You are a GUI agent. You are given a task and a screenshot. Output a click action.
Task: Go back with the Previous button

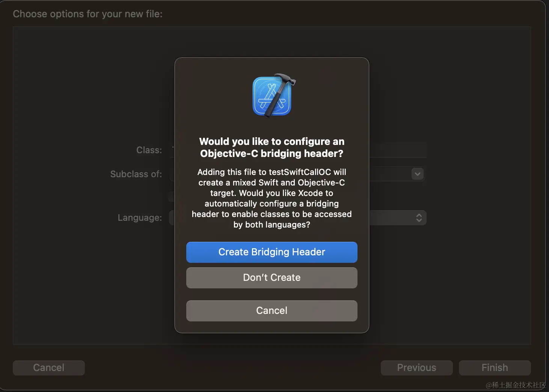coord(416,368)
